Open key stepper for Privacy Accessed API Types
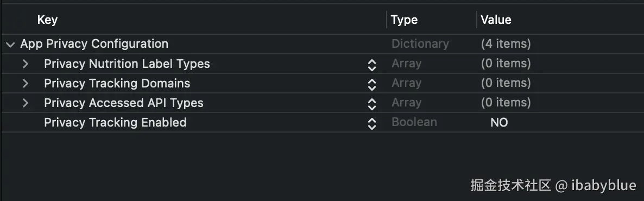 [372, 104]
